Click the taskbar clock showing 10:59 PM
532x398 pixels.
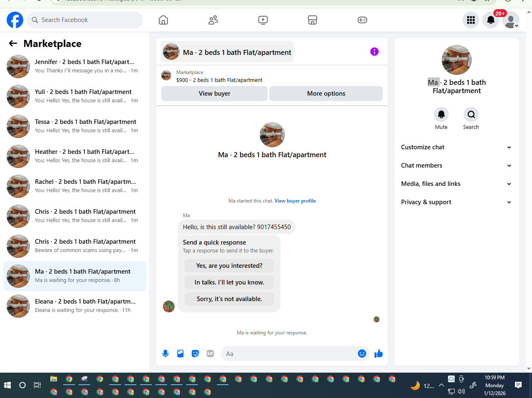pyautogui.click(x=495, y=385)
